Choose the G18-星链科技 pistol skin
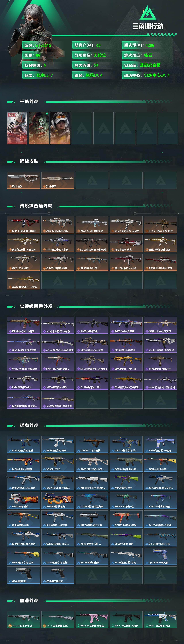Screen dimensions: 184x644 click(x=24, y=575)
